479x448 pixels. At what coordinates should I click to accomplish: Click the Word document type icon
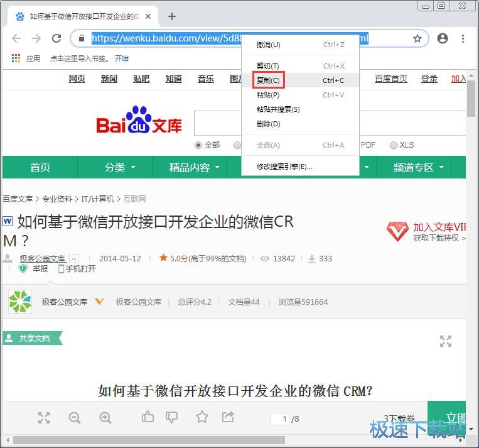pyautogui.click(x=8, y=221)
